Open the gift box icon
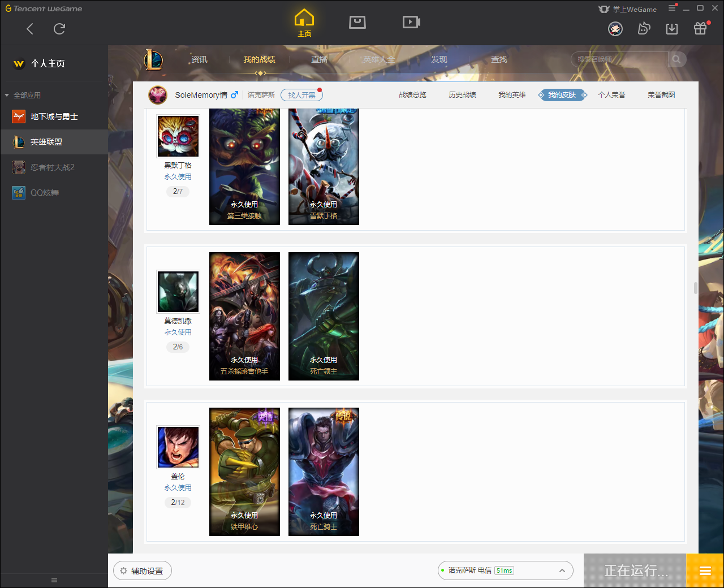 700,29
